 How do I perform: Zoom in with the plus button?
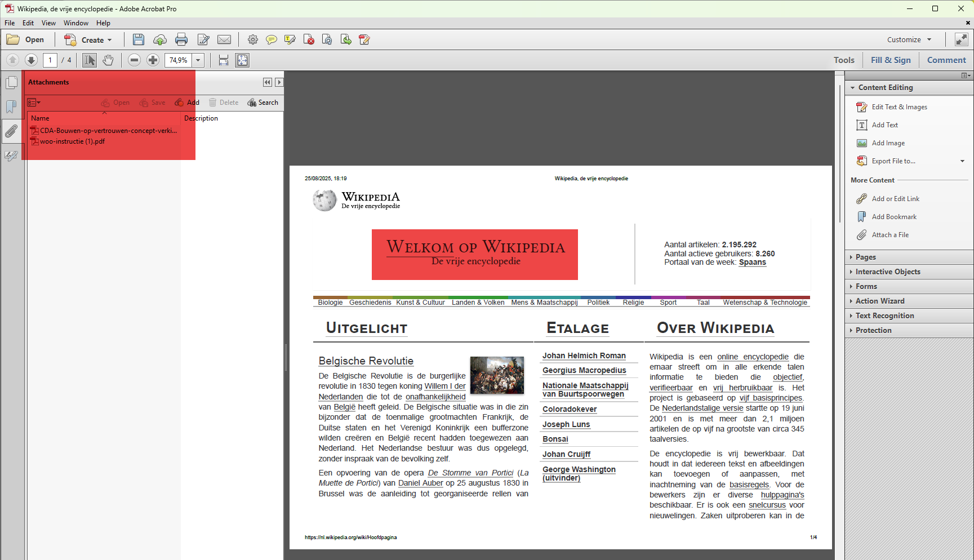[x=153, y=60]
